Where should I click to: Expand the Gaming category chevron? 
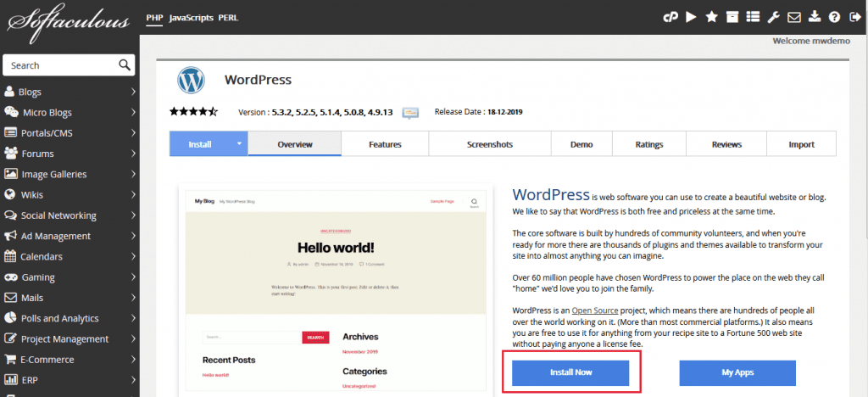(x=133, y=277)
